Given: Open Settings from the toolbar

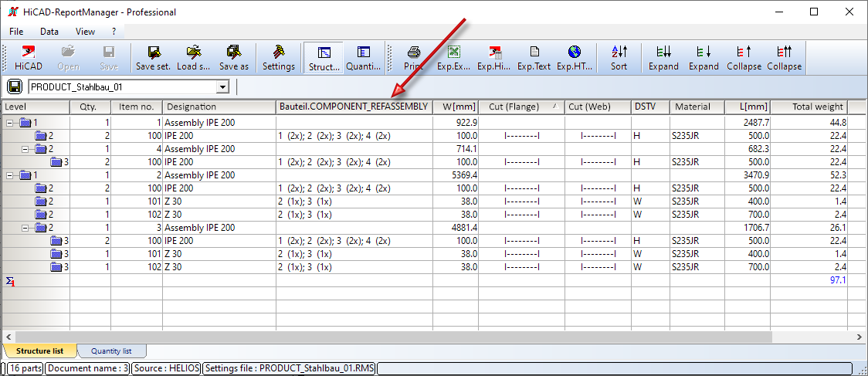Looking at the screenshot, I should [279, 58].
